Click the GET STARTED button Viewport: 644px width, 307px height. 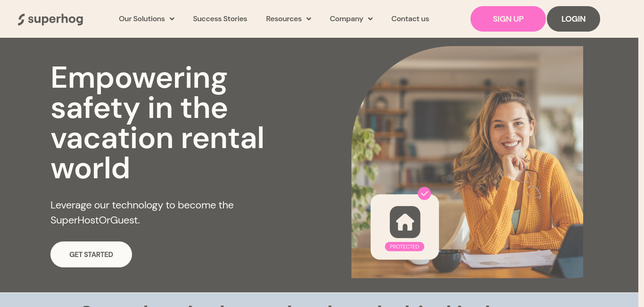91,255
